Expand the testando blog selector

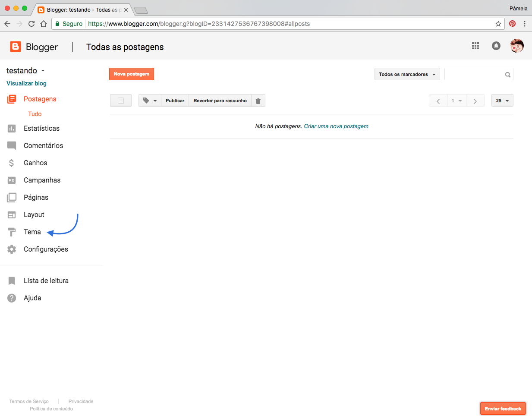point(26,71)
